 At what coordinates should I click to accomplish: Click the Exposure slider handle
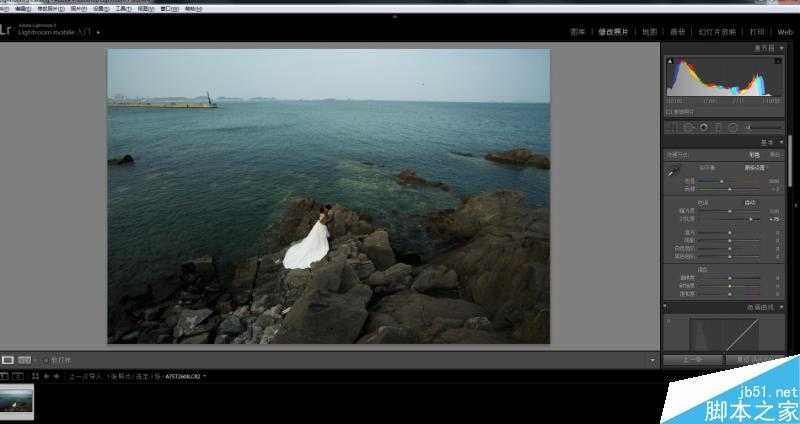coord(729,211)
